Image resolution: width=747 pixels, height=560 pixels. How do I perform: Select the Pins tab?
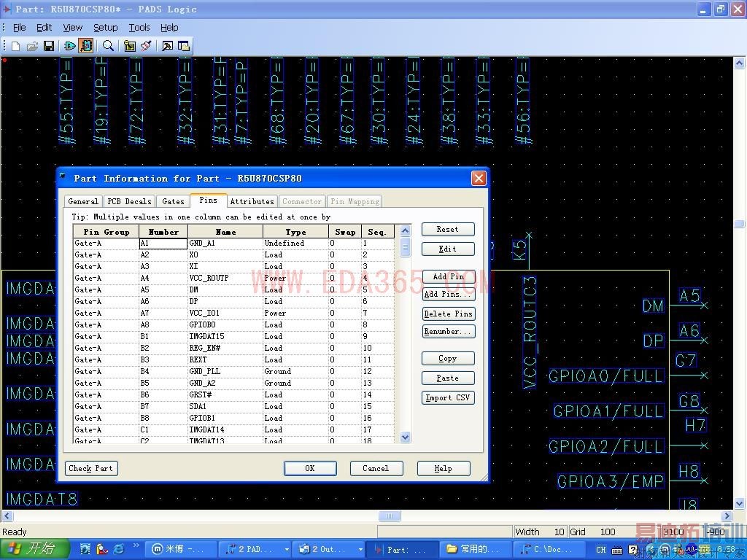click(208, 201)
